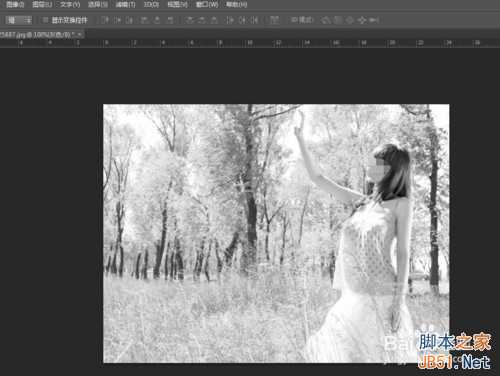Select the 3D pan mode icon

(349, 20)
